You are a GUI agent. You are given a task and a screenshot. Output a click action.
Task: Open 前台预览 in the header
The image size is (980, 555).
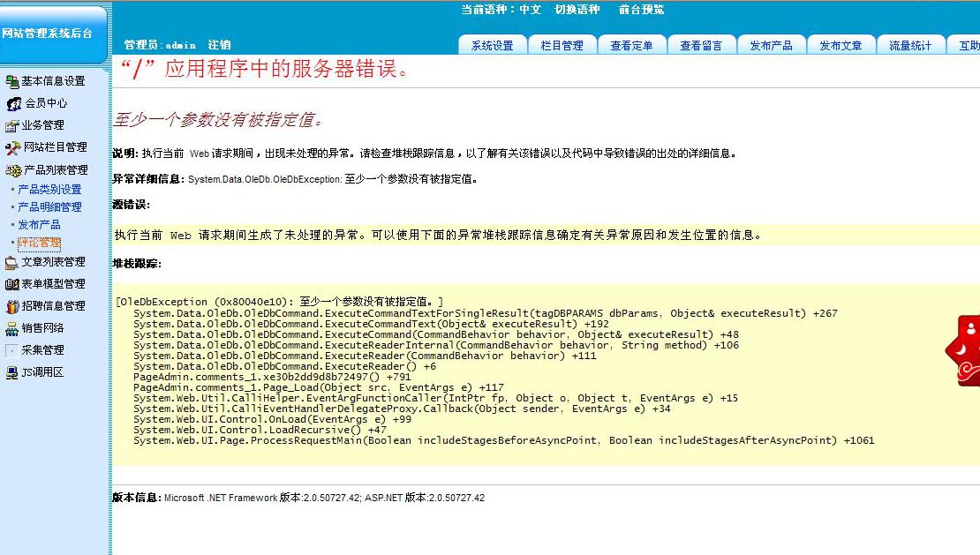click(641, 10)
